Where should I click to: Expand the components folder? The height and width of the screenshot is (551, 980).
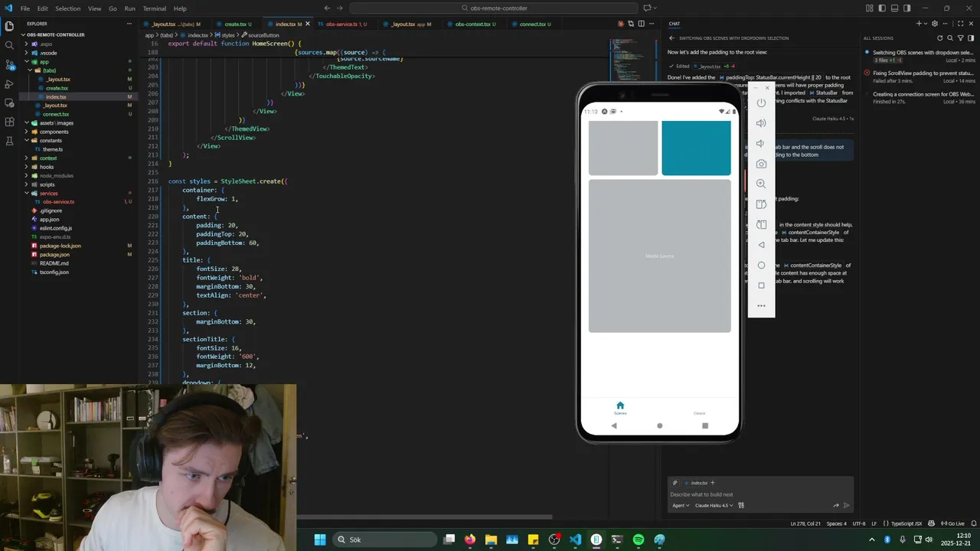point(54,132)
